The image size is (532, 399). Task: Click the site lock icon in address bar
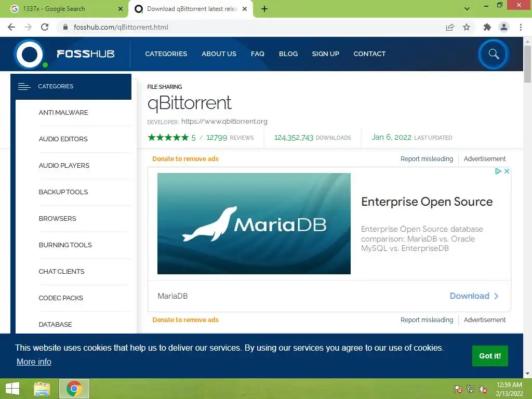point(65,27)
